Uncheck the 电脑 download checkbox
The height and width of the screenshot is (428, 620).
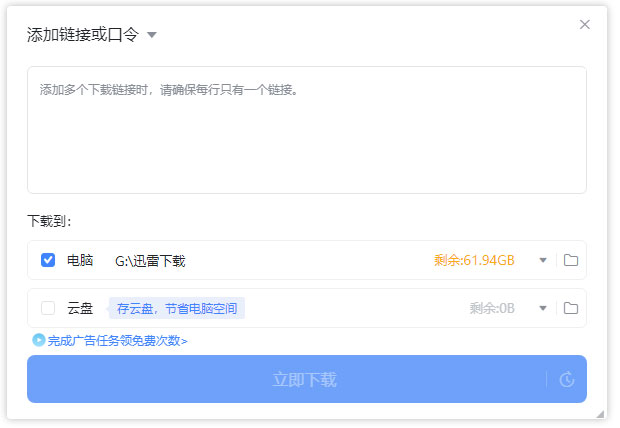[x=48, y=260]
